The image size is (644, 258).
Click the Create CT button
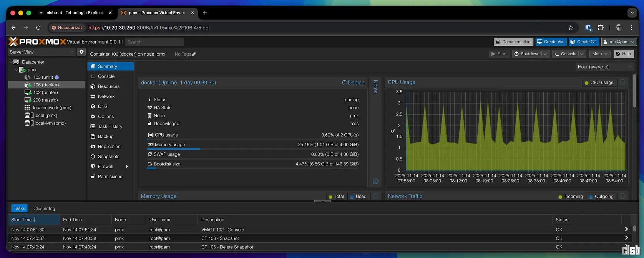coord(583,42)
